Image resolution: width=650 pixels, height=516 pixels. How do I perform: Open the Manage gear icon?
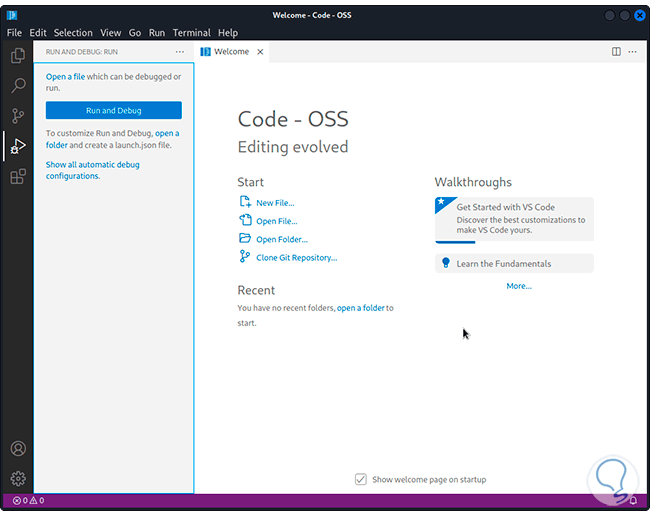pyautogui.click(x=17, y=479)
